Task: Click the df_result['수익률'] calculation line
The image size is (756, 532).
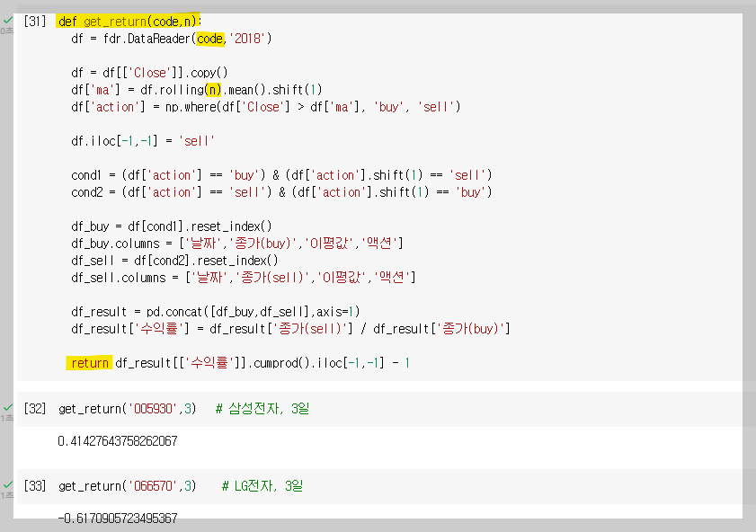Action: point(290,329)
